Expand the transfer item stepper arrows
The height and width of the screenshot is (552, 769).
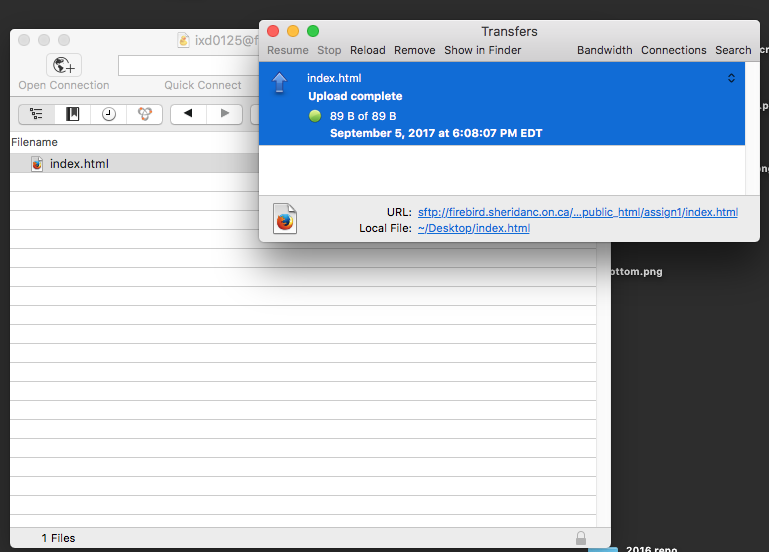click(731, 78)
